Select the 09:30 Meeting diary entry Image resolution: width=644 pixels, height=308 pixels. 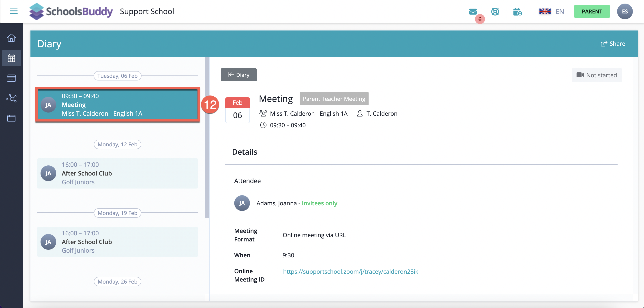tap(118, 105)
